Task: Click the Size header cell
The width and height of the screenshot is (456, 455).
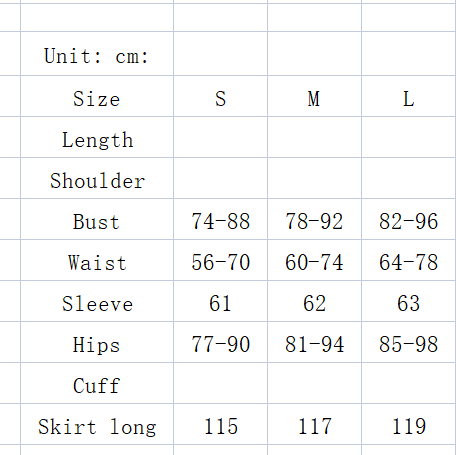Action: [x=97, y=96]
